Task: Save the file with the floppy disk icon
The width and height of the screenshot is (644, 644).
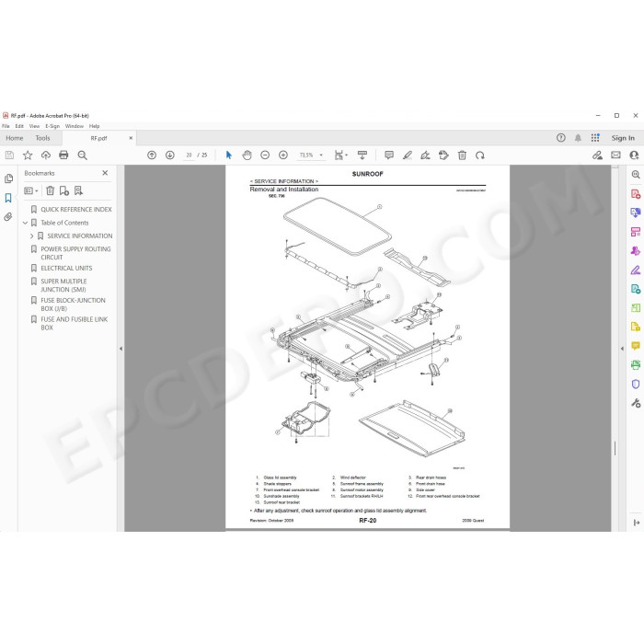Action: pyautogui.click(x=9, y=155)
